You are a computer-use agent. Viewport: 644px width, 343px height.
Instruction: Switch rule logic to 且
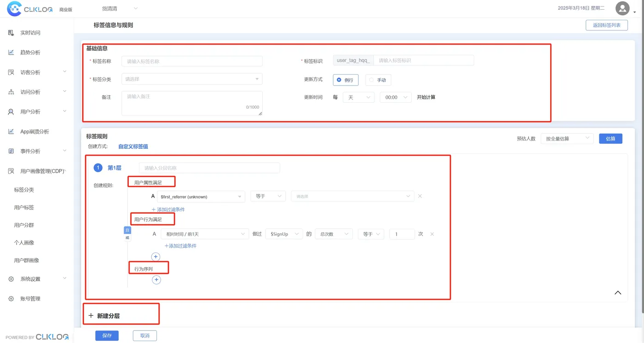coord(127,230)
